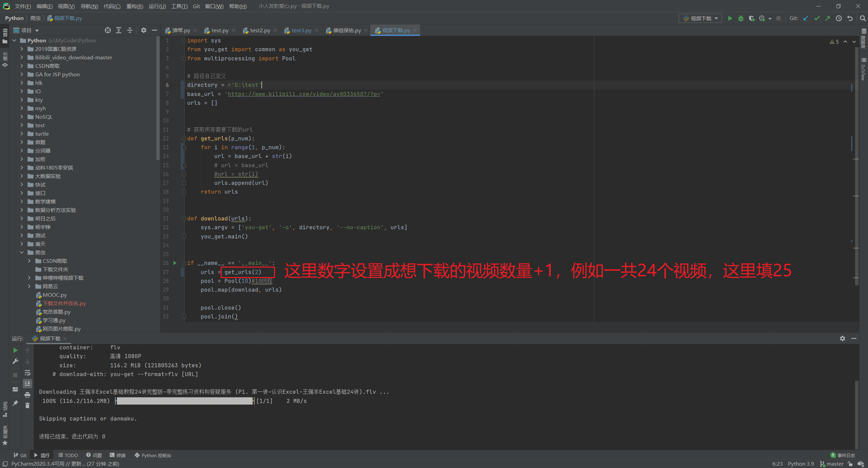Open the TODO tool window button
The image size is (868, 468).
(x=68, y=455)
